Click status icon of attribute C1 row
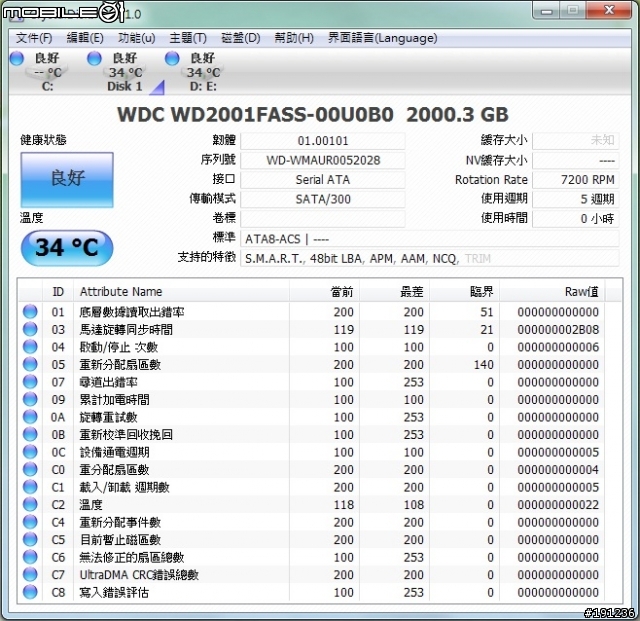The width and height of the screenshot is (640, 621). [30, 487]
